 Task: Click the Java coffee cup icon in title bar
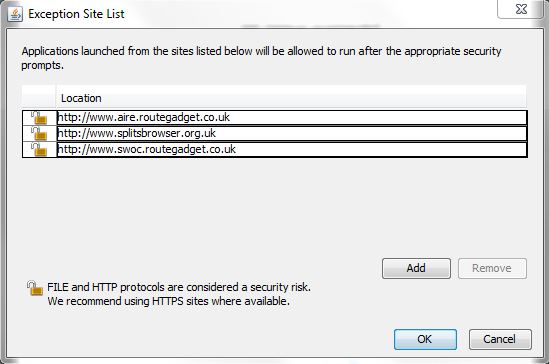15,14
